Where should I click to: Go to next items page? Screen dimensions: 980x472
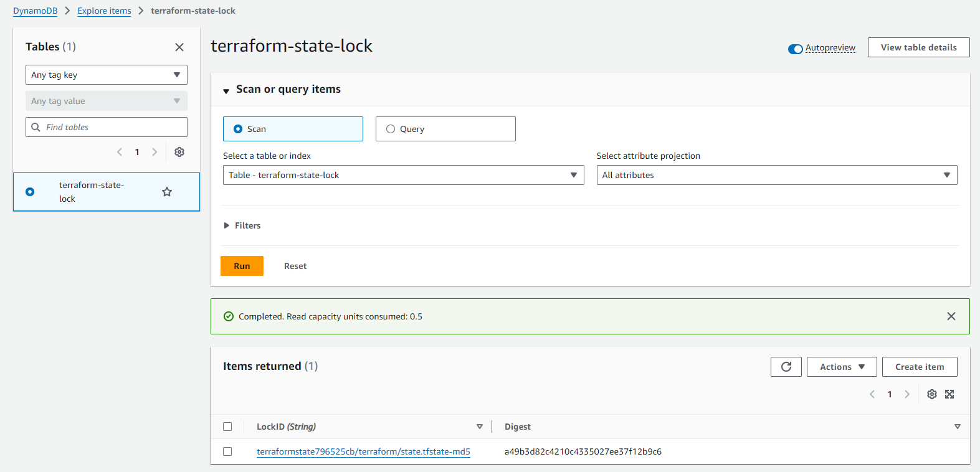click(907, 394)
